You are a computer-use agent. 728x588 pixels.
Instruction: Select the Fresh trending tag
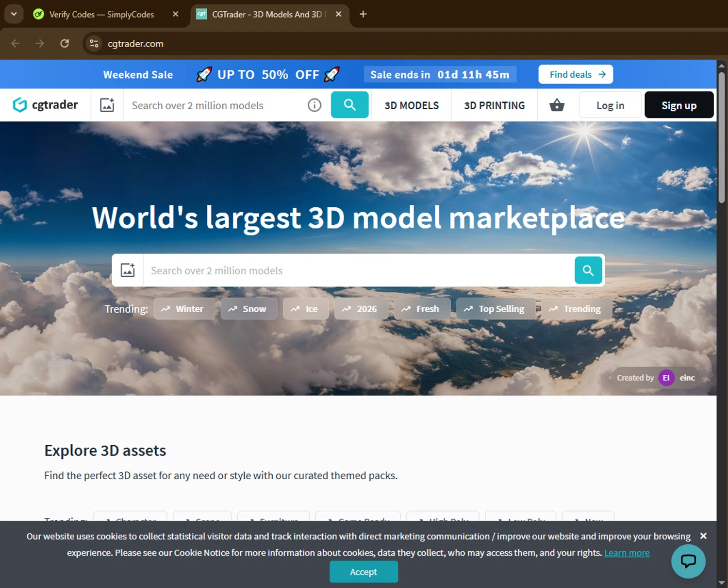click(422, 309)
